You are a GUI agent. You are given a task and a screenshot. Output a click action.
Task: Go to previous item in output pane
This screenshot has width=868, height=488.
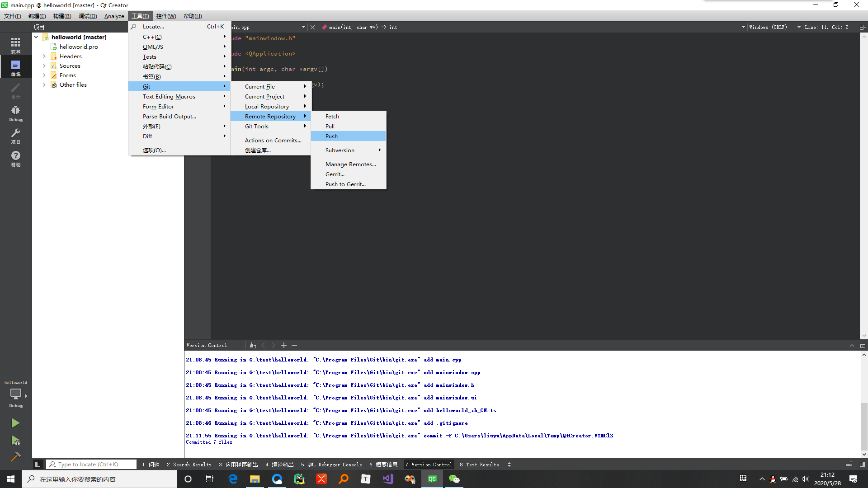pyautogui.click(x=263, y=345)
